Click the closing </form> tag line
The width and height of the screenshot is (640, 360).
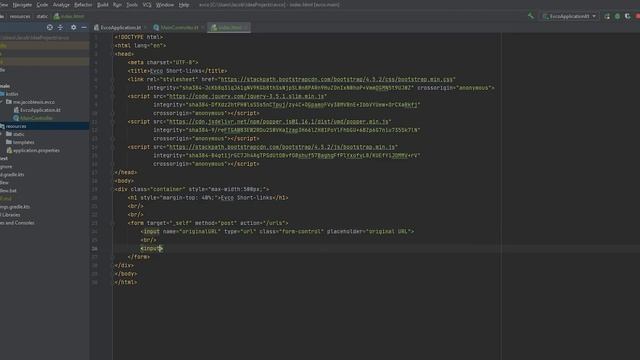coord(139,257)
